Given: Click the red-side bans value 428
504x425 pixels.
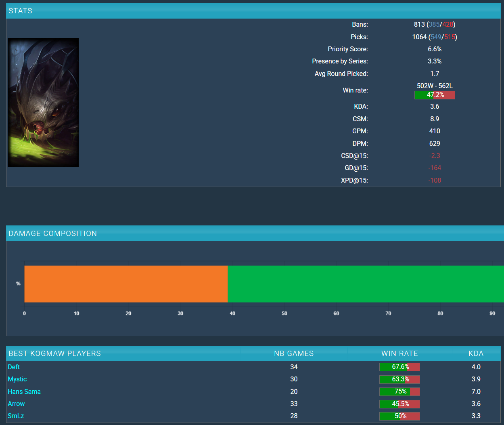Looking at the screenshot, I should tap(448, 24).
